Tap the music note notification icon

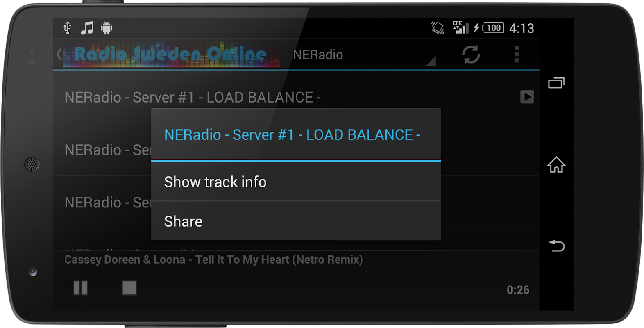tap(87, 28)
